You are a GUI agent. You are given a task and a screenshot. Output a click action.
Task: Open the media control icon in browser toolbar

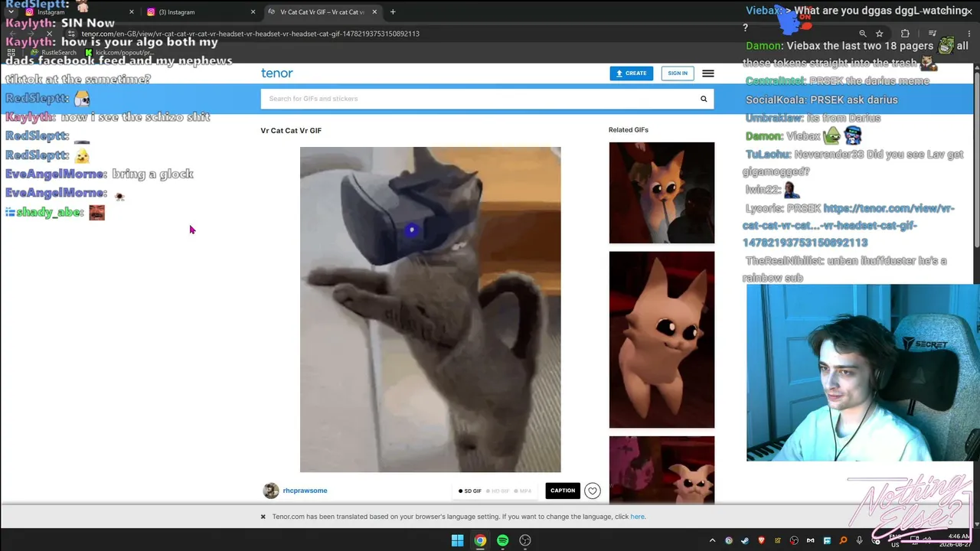[932, 34]
